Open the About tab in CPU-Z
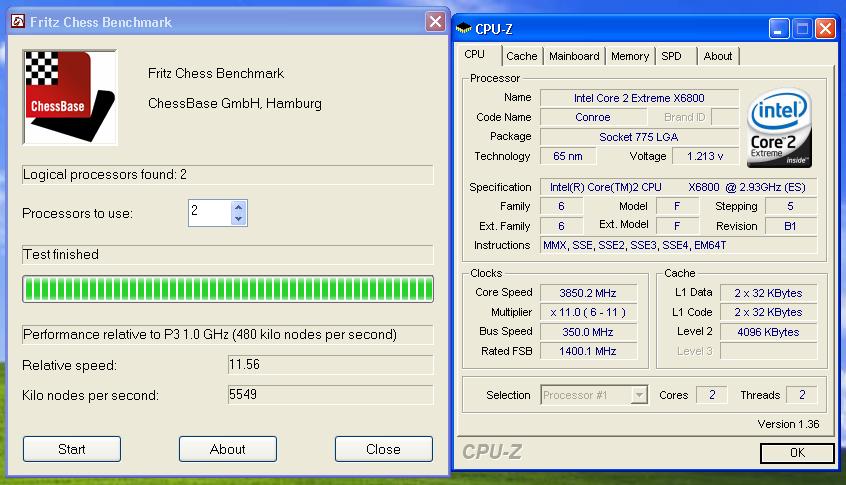 [718, 56]
